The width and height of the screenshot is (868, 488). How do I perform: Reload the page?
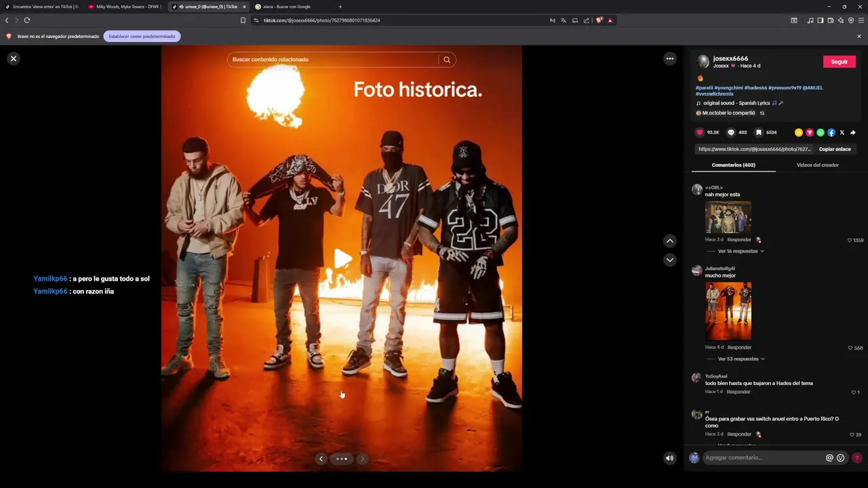point(27,20)
